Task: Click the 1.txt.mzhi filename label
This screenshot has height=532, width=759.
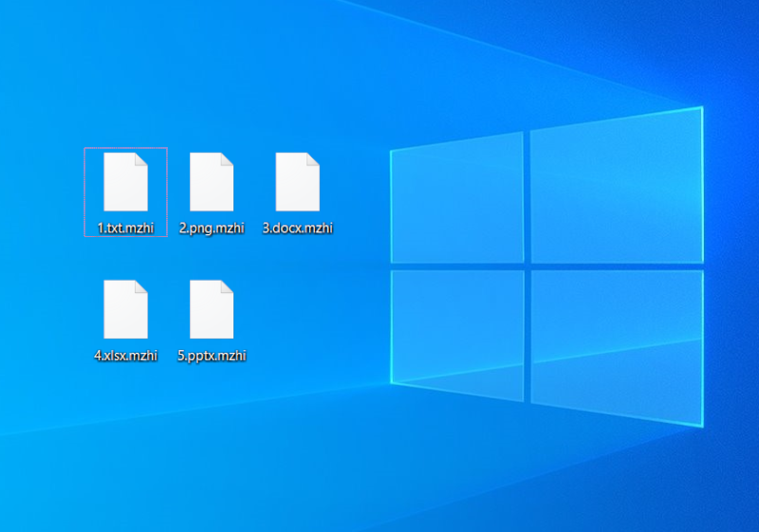Action: click(125, 228)
